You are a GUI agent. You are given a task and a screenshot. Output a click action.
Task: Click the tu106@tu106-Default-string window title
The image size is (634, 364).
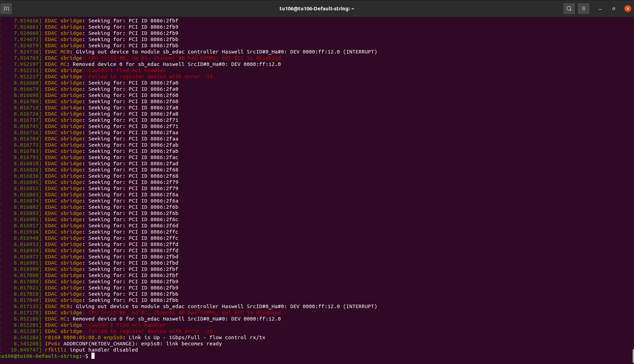point(317,9)
